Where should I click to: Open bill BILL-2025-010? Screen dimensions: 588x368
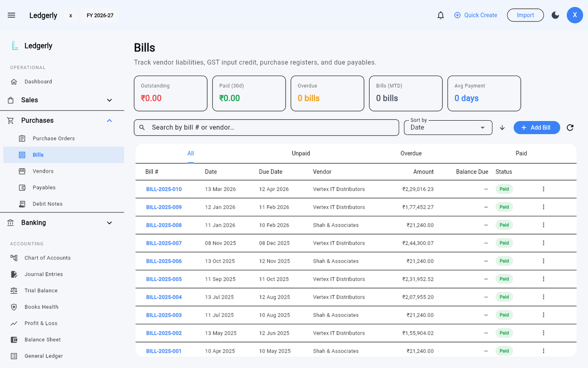coord(164,189)
